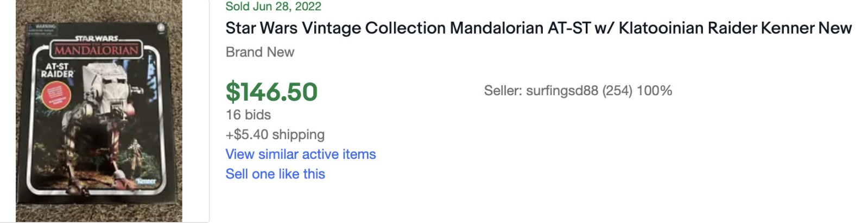Click "Sell one like this" link

point(275,174)
